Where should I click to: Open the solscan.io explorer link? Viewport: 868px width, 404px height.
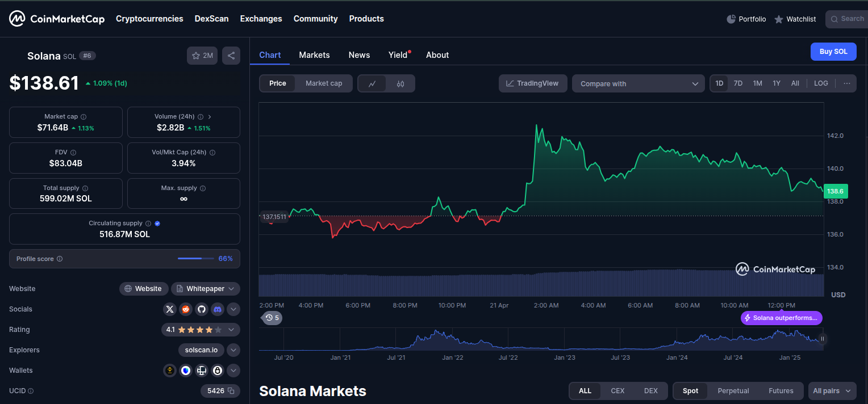(201, 350)
